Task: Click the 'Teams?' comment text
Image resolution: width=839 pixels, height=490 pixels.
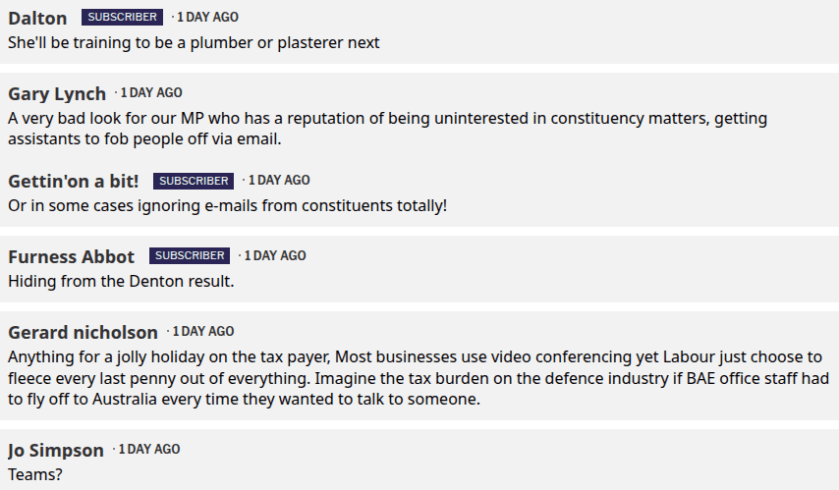Action: [35, 474]
